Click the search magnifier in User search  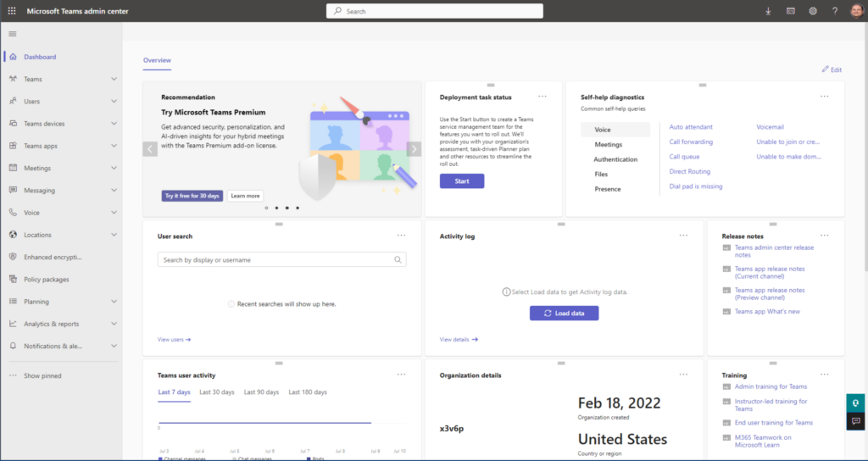click(x=398, y=259)
